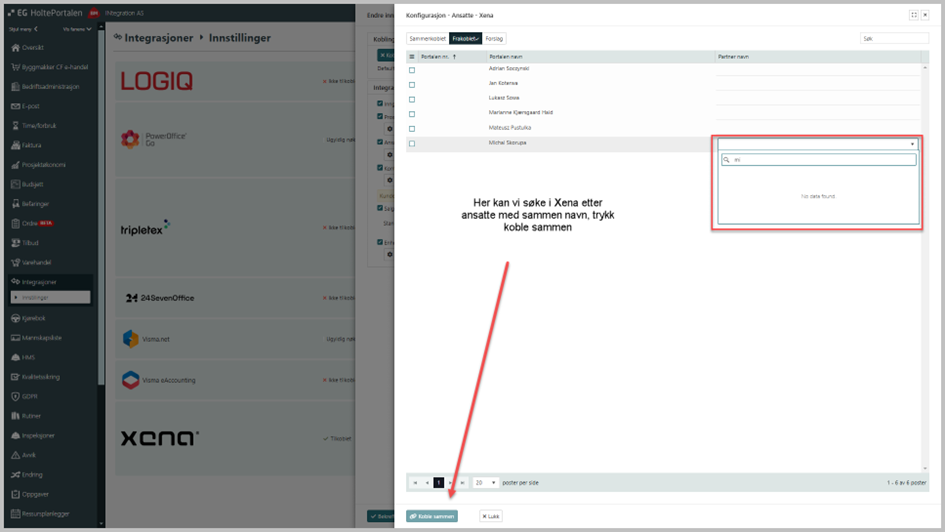Tick the checkbox beside Michal Skorupa
Screen dimensions: 945x532
[412, 143]
